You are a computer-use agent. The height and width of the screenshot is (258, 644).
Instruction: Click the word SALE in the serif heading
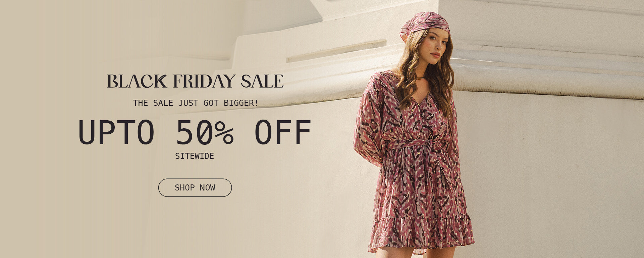[262, 81]
